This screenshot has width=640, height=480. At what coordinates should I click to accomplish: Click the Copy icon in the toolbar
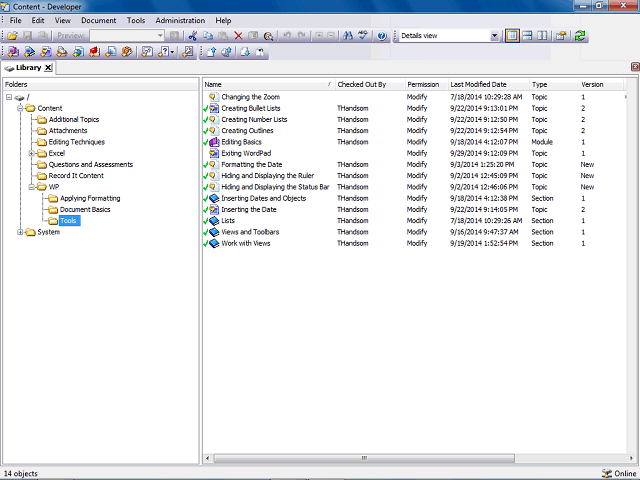click(208, 36)
